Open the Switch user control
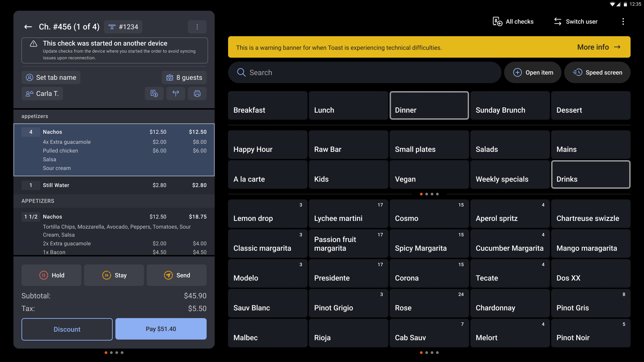The width and height of the screenshot is (644, 362). (575, 21)
